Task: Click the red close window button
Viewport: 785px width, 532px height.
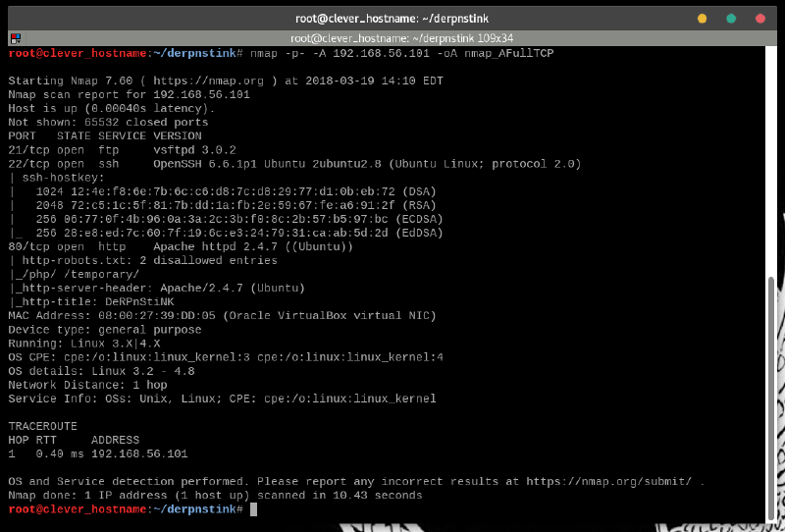Action: point(759,19)
